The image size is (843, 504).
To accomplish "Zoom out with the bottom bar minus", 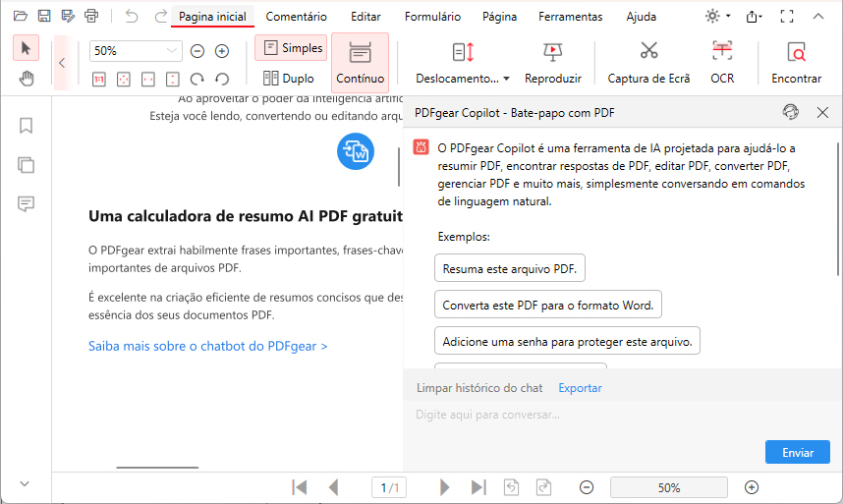I will point(587,487).
